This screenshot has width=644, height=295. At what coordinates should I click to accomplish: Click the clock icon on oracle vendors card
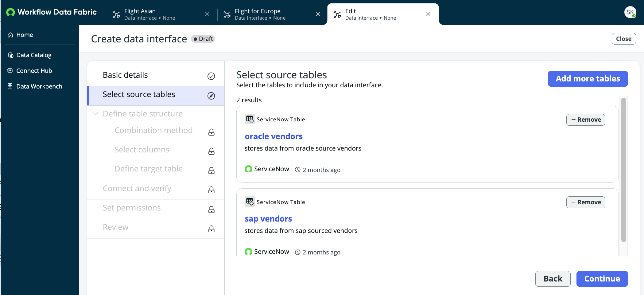[x=297, y=170]
